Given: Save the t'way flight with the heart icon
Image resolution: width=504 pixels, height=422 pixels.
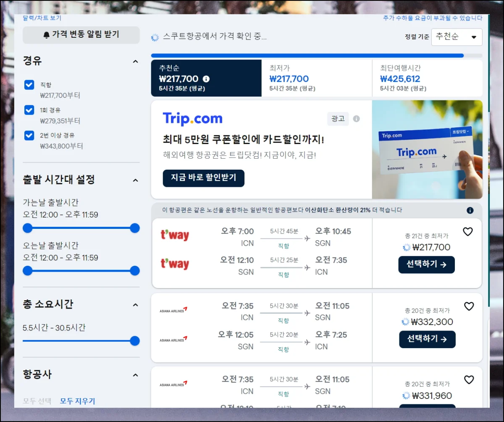Looking at the screenshot, I should [468, 231].
